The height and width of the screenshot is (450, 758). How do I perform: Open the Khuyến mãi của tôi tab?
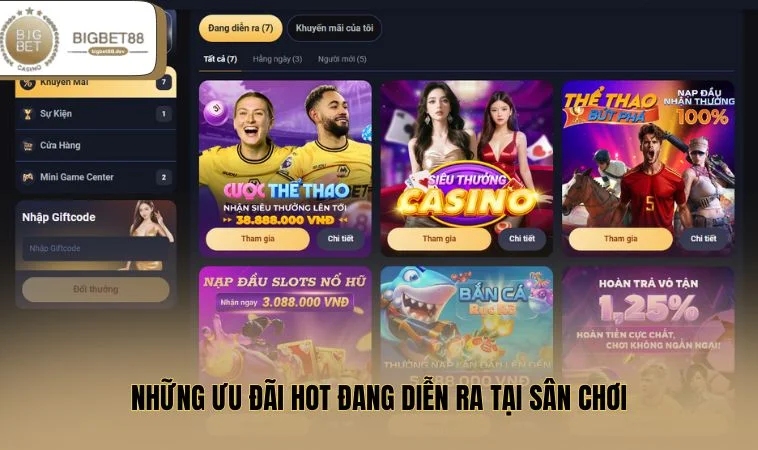(335, 28)
